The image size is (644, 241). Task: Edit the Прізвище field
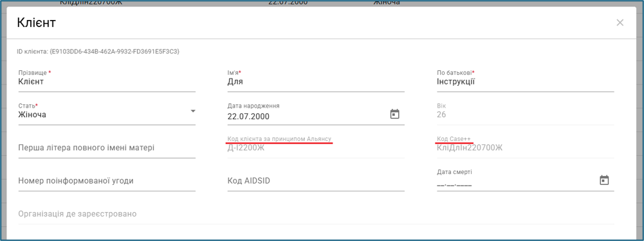click(x=107, y=81)
